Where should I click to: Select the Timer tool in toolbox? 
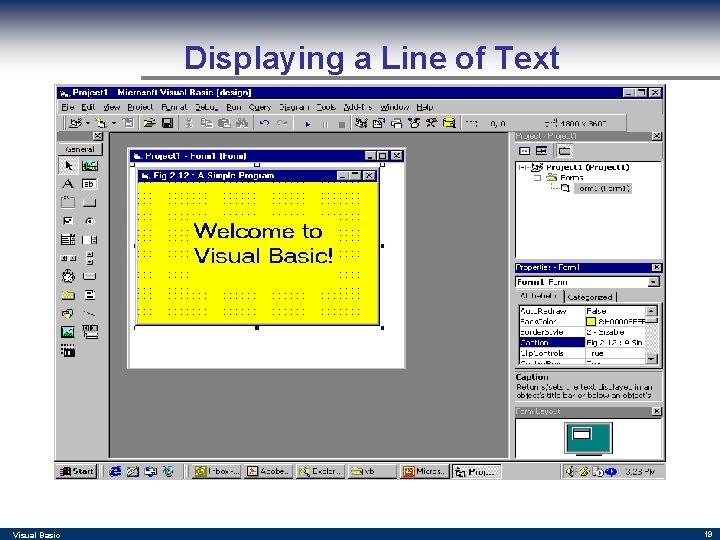pos(68,276)
